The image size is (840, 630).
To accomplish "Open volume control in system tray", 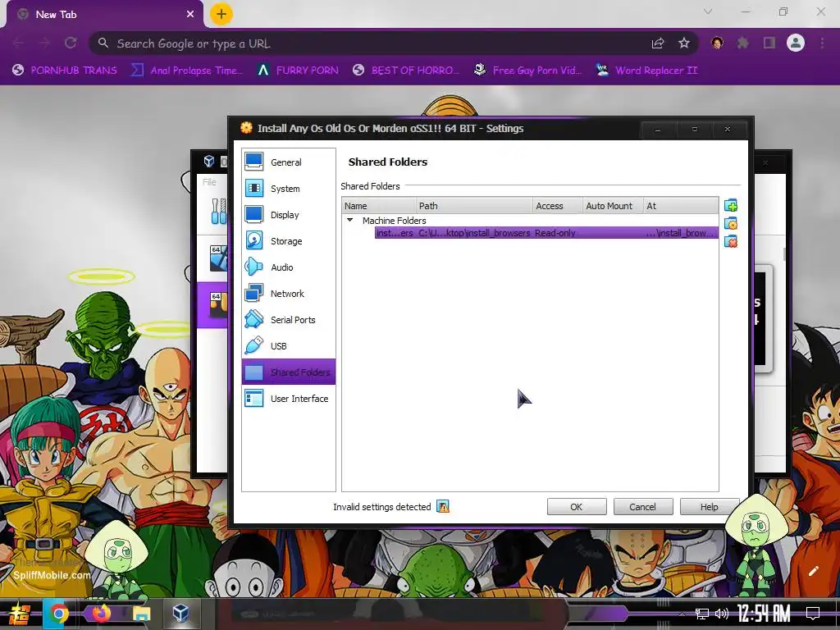I will coord(721,614).
